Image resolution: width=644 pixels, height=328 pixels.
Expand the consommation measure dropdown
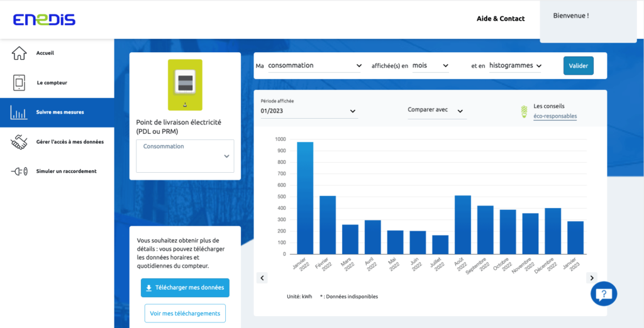click(314, 66)
